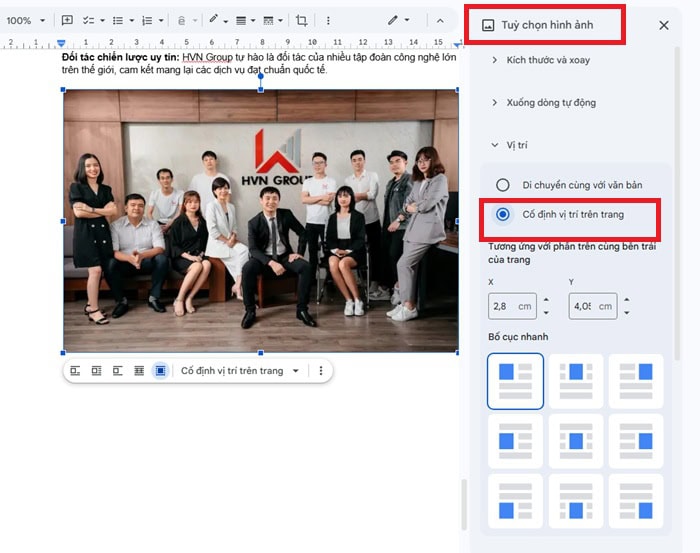This screenshot has height=553, width=700.
Task: Select the bottom-right quick layout thumbnail
Action: [636, 501]
